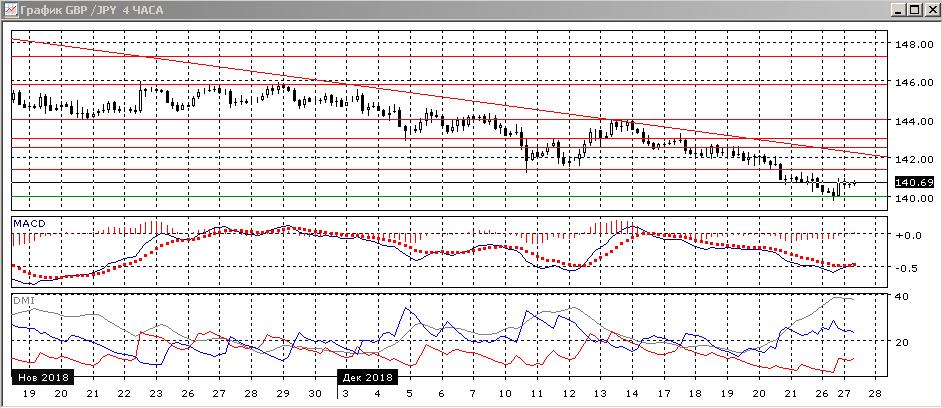This screenshot has width=942, height=408.
Task: Click the -0.5 MACD scale value
Action: (909, 267)
